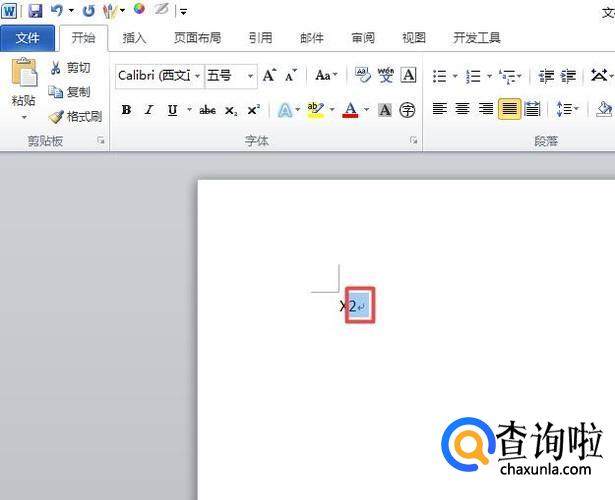
Task: Open the font name dropdown
Action: click(x=198, y=76)
